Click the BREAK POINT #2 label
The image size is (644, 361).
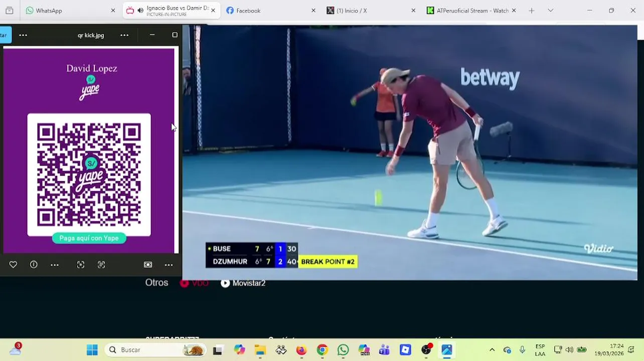[x=328, y=262]
